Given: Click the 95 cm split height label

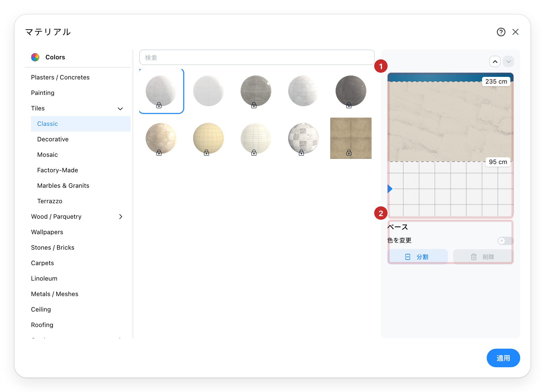Looking at the screenshot, I should 498,162.
